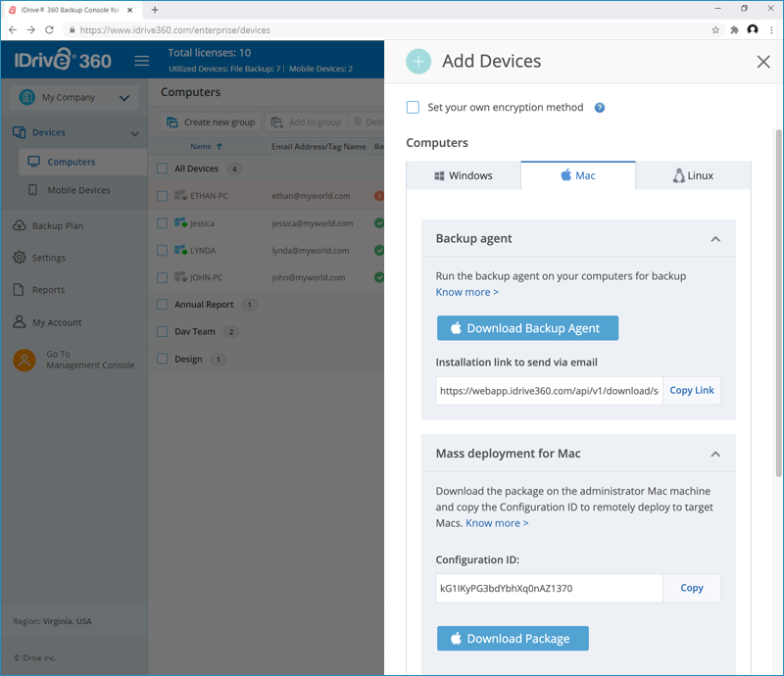Switch to the Windows tab
Image resolution: width=784 pixels, height=676 pixels.
pyautogui.click(x=464, y=175)
